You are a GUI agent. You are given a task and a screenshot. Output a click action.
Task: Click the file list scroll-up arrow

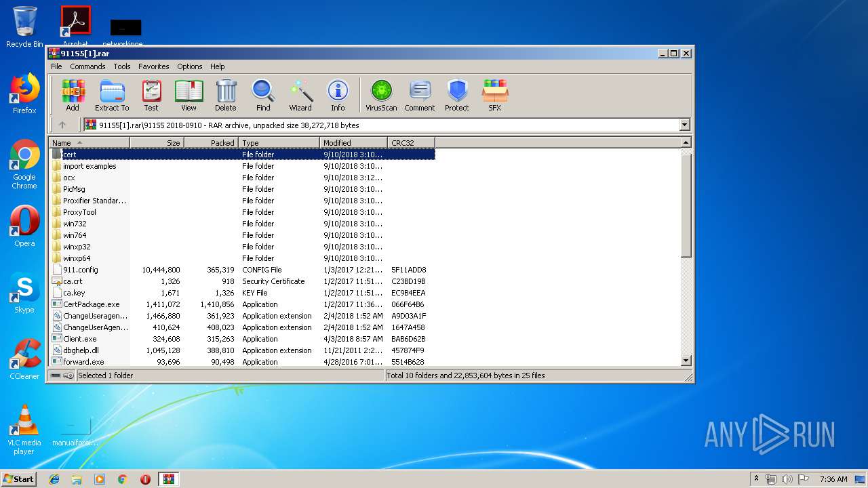(686, 142)
